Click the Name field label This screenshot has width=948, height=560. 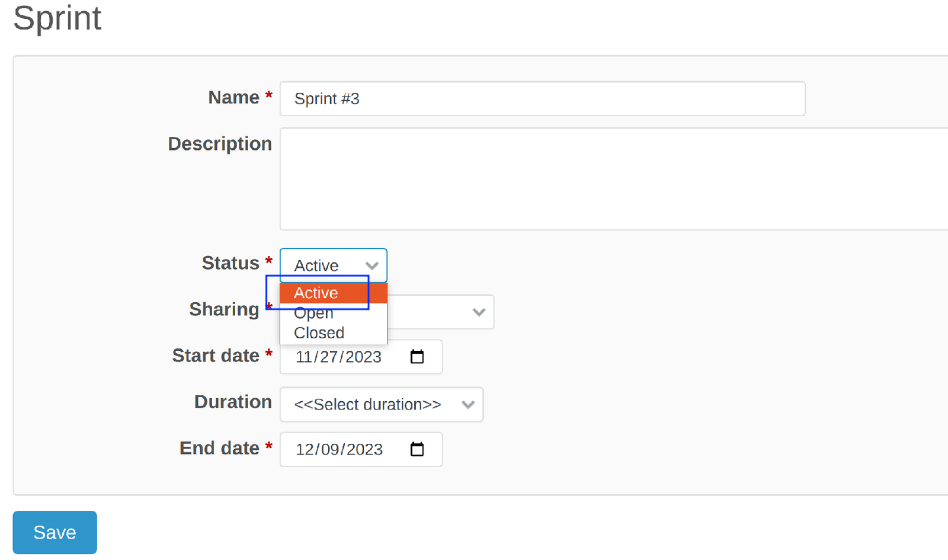pyautogui.click(x=235, y=97)
